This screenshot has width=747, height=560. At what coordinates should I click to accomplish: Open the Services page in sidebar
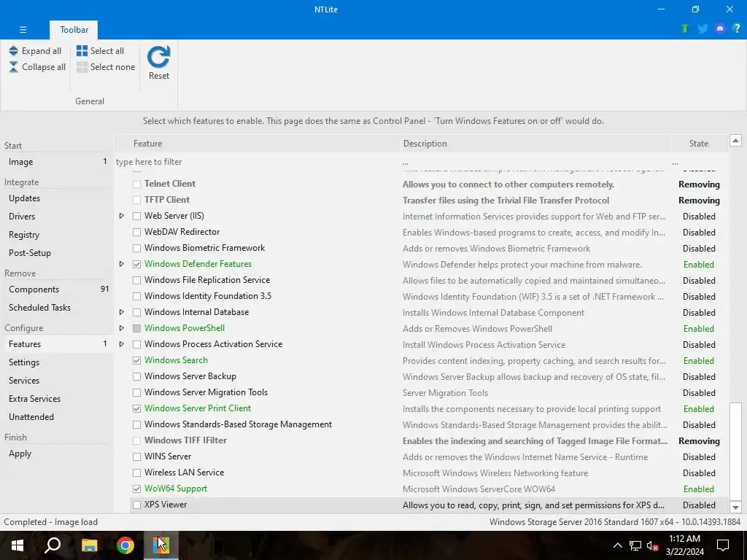tap(57, 381)
